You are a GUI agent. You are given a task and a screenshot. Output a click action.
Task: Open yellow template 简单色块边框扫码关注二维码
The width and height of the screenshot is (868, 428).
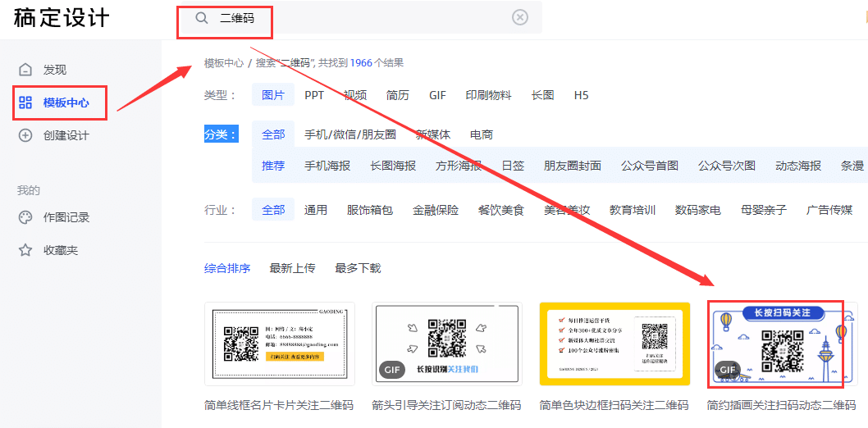tap(614, 344)
